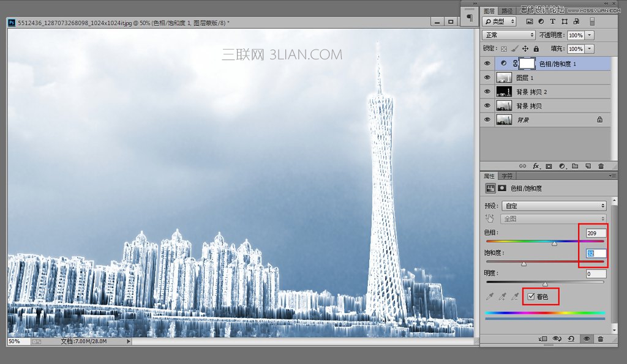Delete layer with Layers panel trash icon

coord(601,166)
